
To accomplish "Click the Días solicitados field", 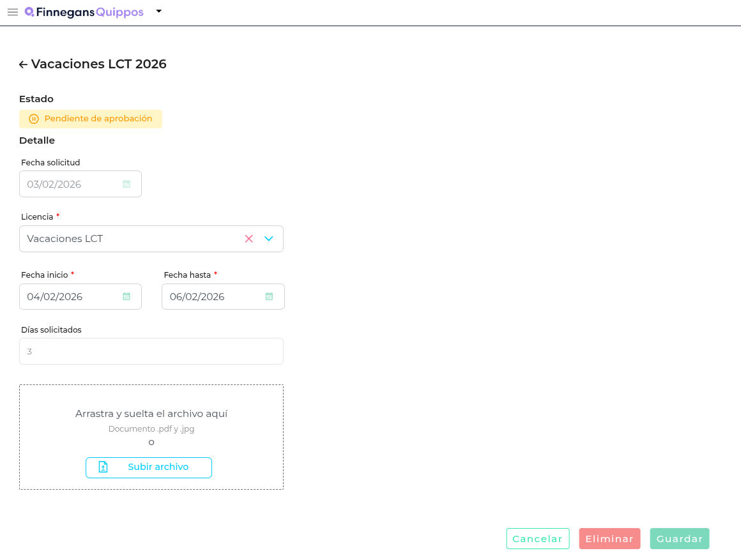I will pos(151,351).
